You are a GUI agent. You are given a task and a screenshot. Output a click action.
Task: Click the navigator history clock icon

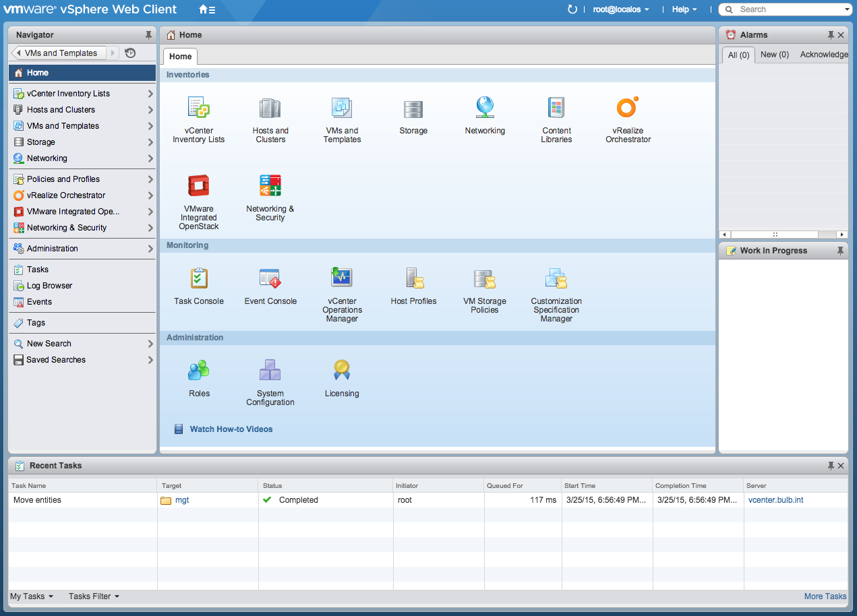point(131,53)
